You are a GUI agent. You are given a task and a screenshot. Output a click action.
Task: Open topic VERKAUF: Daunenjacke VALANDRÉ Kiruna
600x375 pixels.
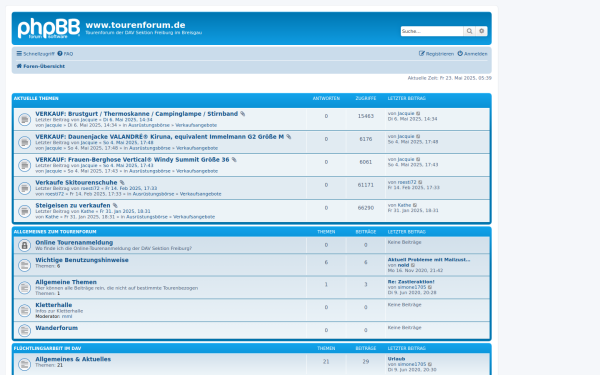[x=160, y=137]
